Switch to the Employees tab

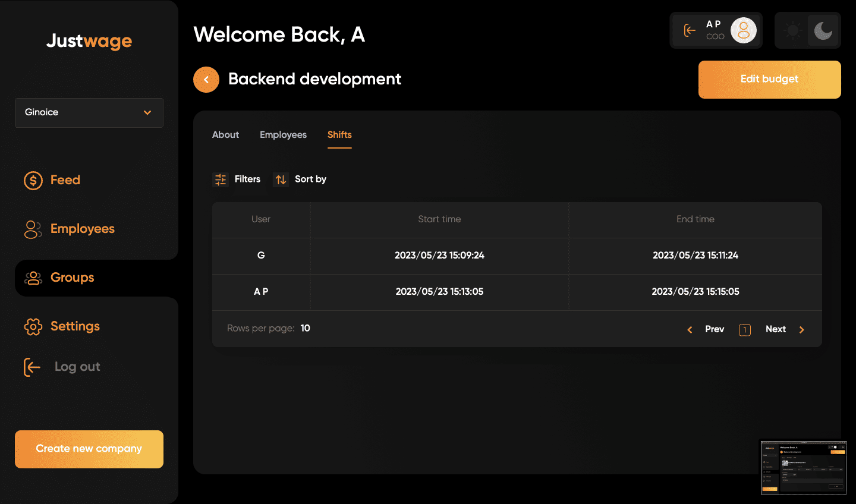pos(283,135)
